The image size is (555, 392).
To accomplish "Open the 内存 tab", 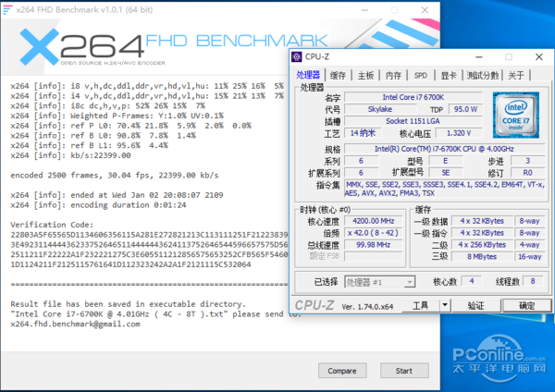I will [393, 76].
